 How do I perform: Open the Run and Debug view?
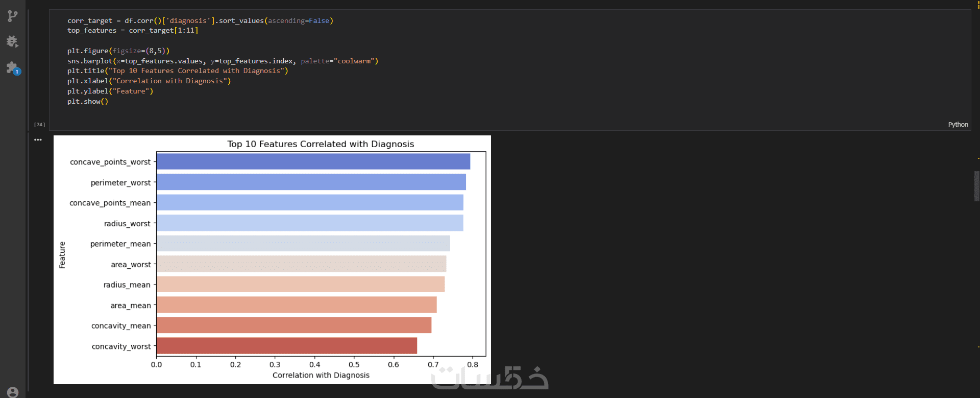13,41
